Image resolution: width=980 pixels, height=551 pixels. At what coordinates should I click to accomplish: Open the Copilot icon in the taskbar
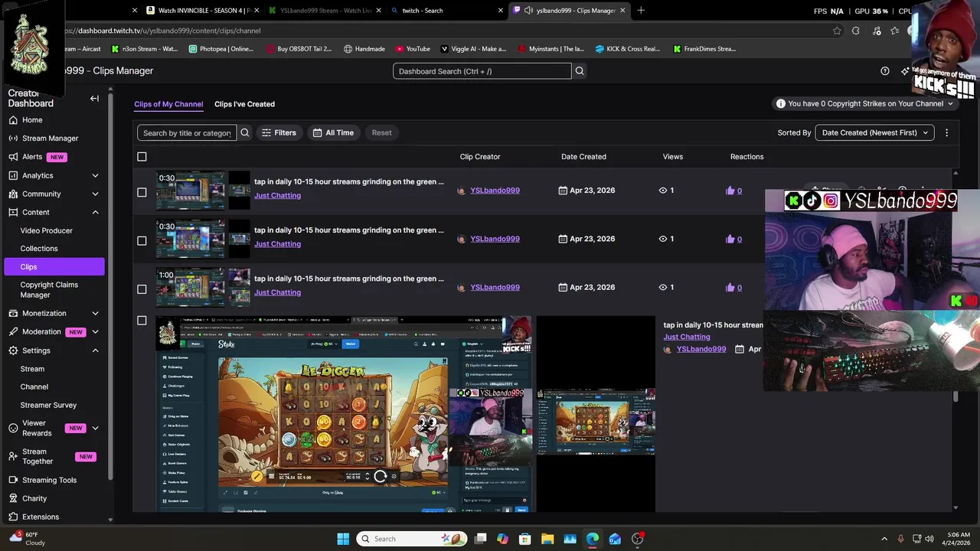tap(502, 539)
